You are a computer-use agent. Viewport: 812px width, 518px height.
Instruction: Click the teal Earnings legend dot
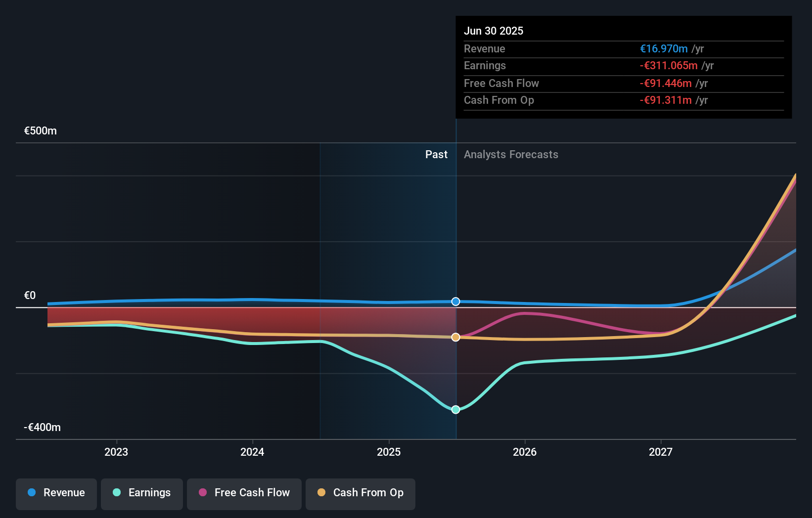[117, 492]
